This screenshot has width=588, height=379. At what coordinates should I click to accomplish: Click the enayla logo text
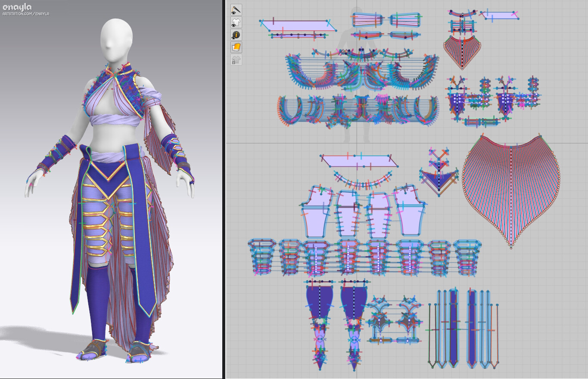pos(18,7)
